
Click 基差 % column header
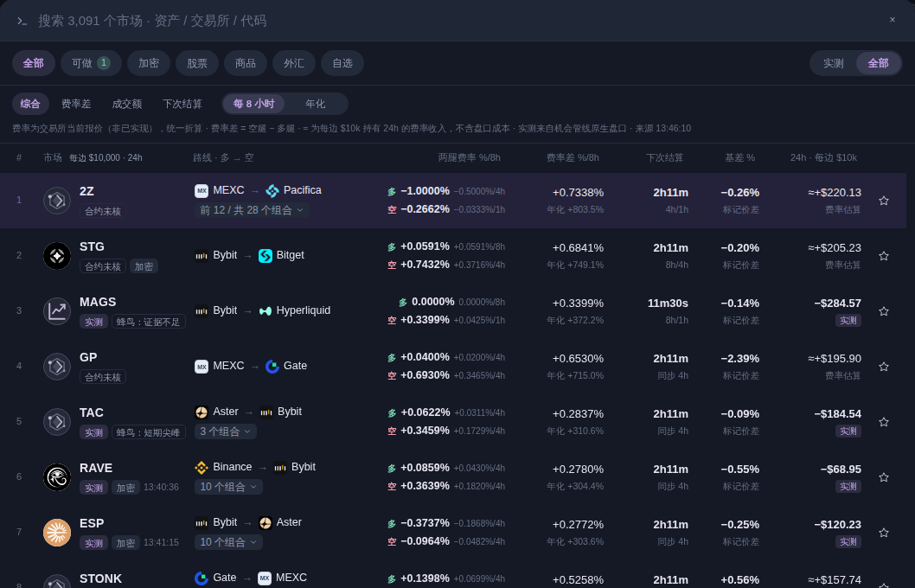[740, 157]
